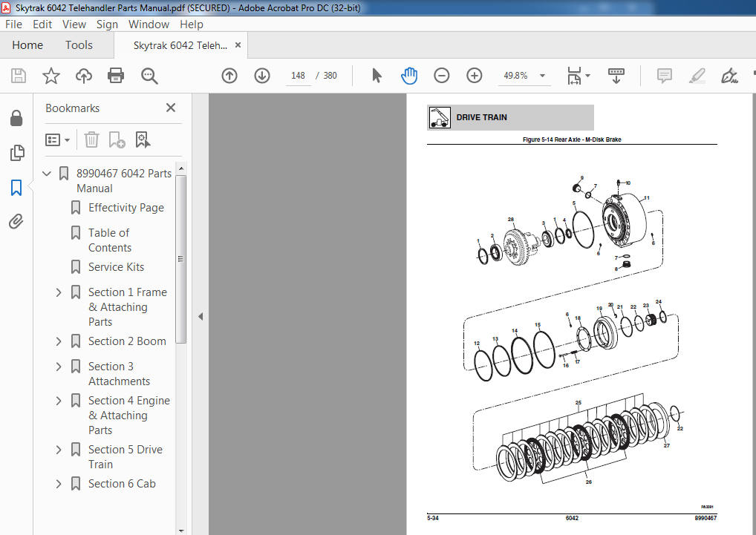Image resolution: width=756 pixels, height=535 pixels.
Task: Click the zoom value field showing 49.8%
Action: [x=515, y=76]
